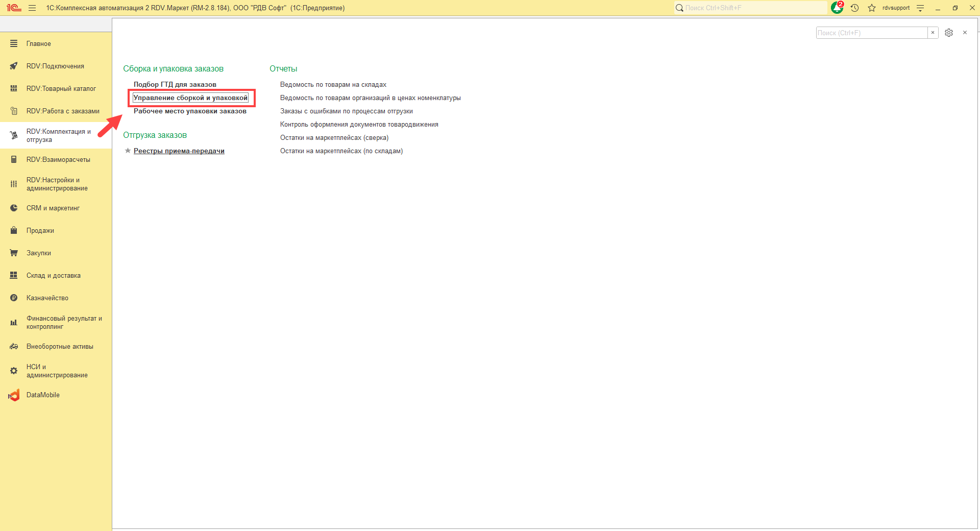Open service settings menu icon beside rdvsupport
The image size is (980, 531).
click(x=920, y=8)
